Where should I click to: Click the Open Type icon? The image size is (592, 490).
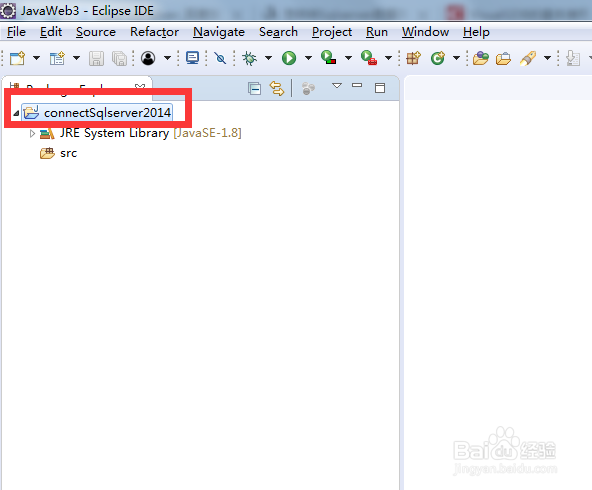click(x=481, y=58)
